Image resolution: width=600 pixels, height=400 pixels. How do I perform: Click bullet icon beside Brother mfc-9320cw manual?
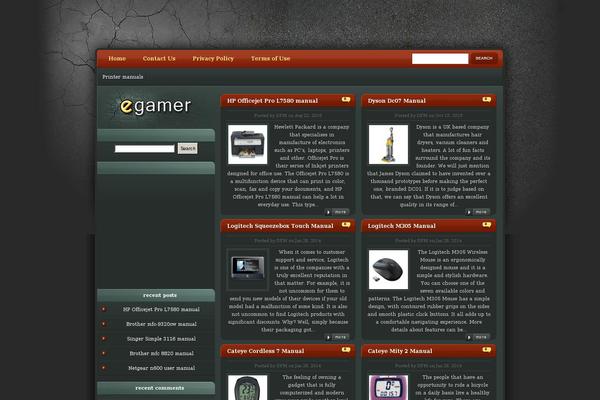pyautogui.click(x=103, y=324)
